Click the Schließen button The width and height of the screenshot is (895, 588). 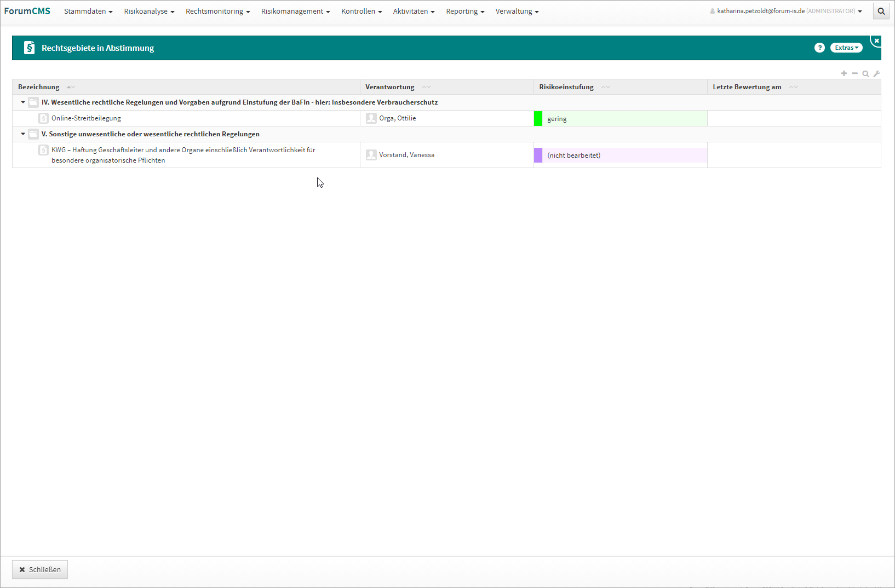pyautogui.click(x=40, y=569)
